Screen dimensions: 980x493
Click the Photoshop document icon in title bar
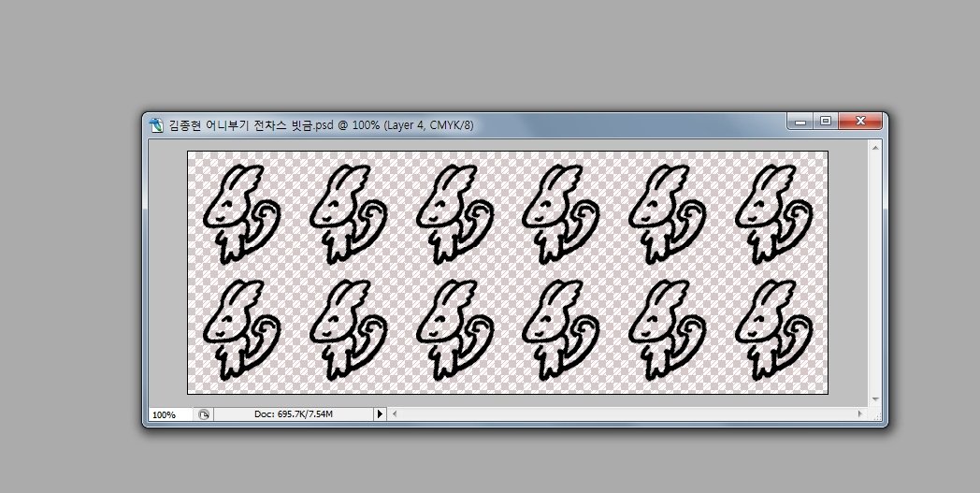tap(156, 125)
